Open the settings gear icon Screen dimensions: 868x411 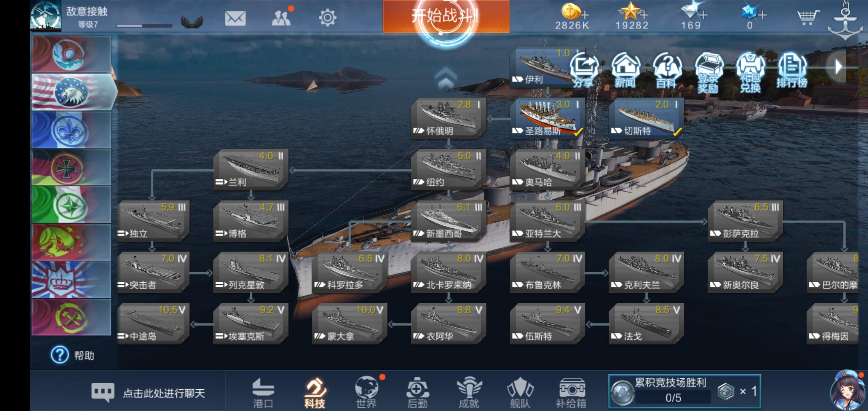(x=327, y=18)
